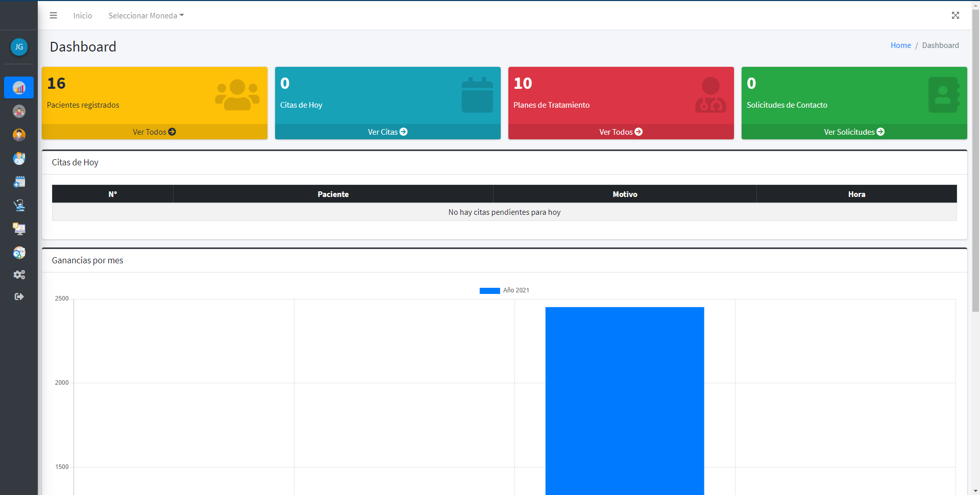This screenshot has height=495, width=980.
Task: Open the dental chair sidebar icon
Action: [19, 205]
